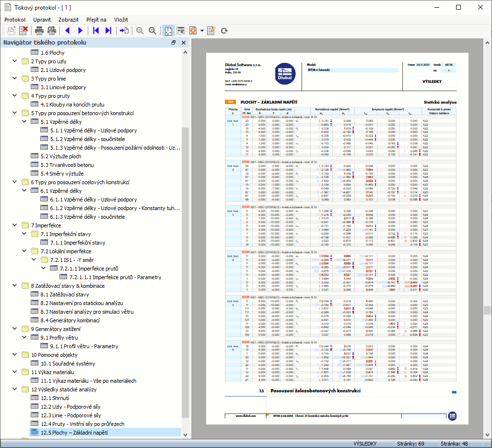
Task: Select '5.3 Trvanlivosti betonu' tree item
Action: pyautogui.click(x=67, y=165)
